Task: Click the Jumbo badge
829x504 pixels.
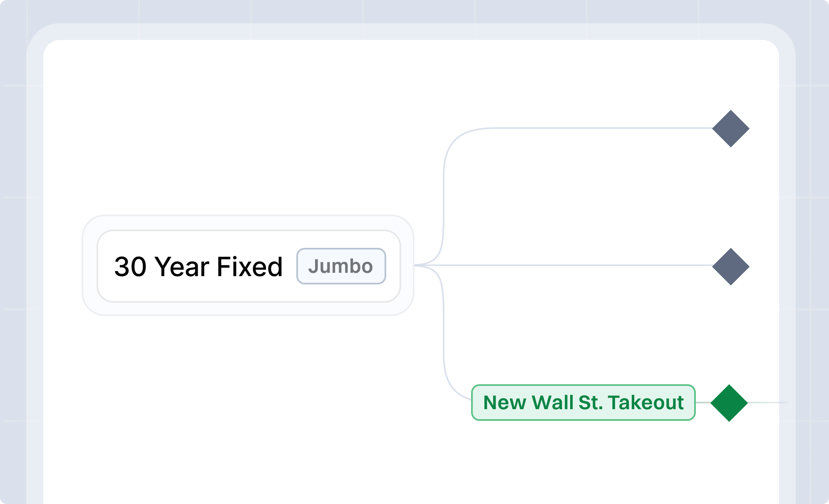Action: click(x=341, y=266)
